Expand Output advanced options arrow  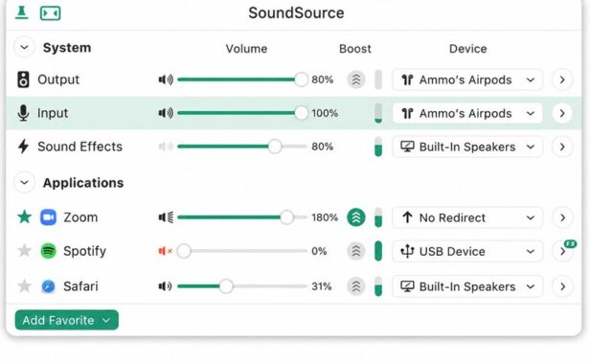(562, 80)
